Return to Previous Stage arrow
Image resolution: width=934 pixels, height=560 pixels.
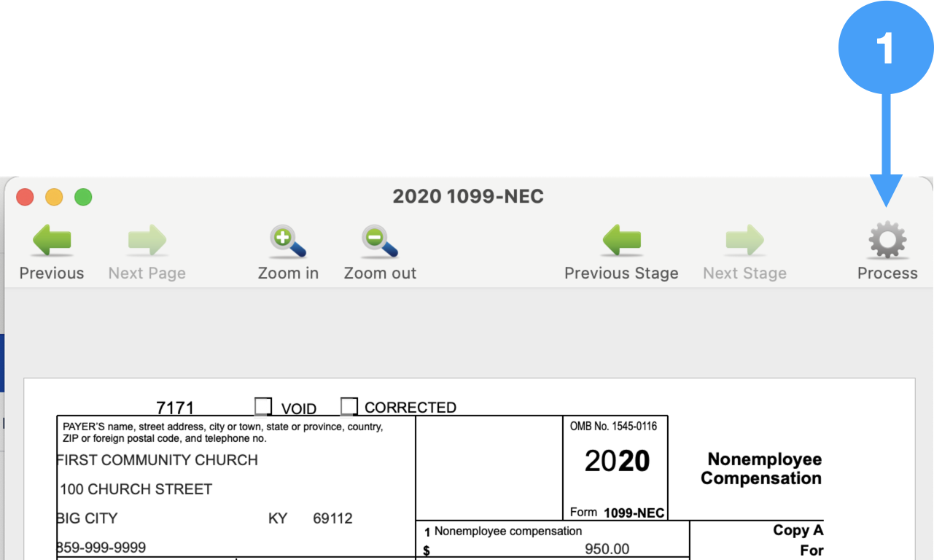click(621, 241)
